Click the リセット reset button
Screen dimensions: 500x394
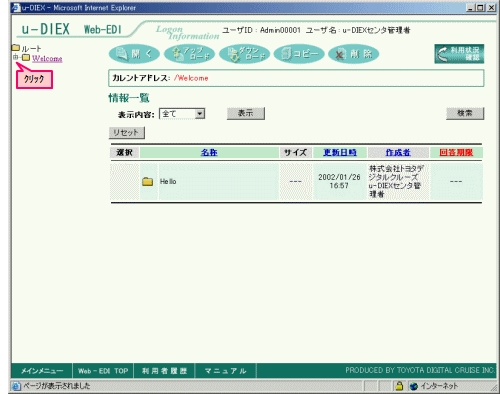tap(127, 133)
